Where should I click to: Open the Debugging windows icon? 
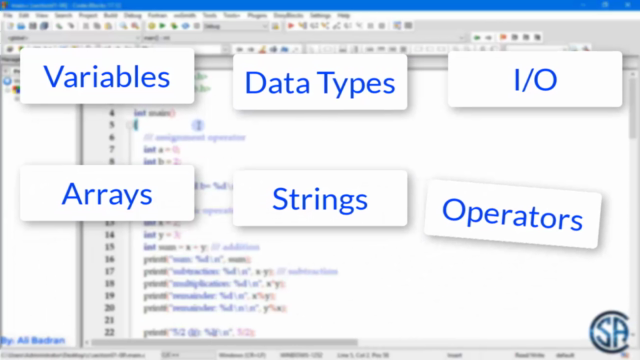397,26
